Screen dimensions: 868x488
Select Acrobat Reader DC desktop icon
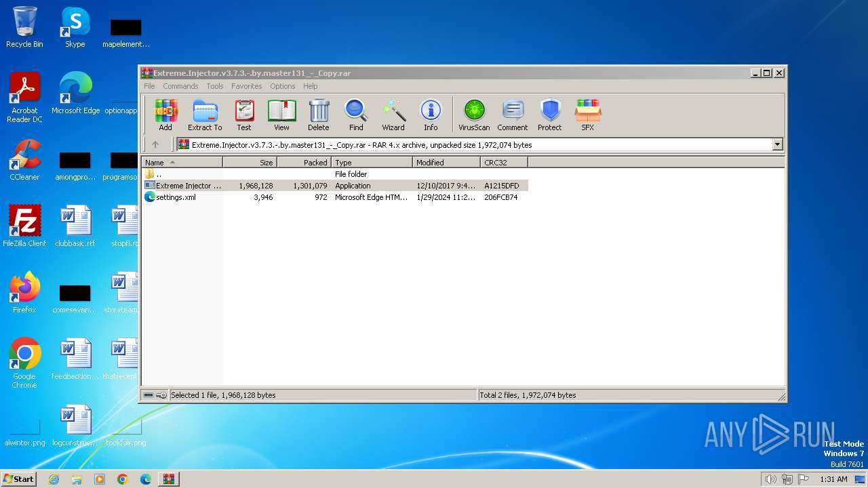point(24,98)
